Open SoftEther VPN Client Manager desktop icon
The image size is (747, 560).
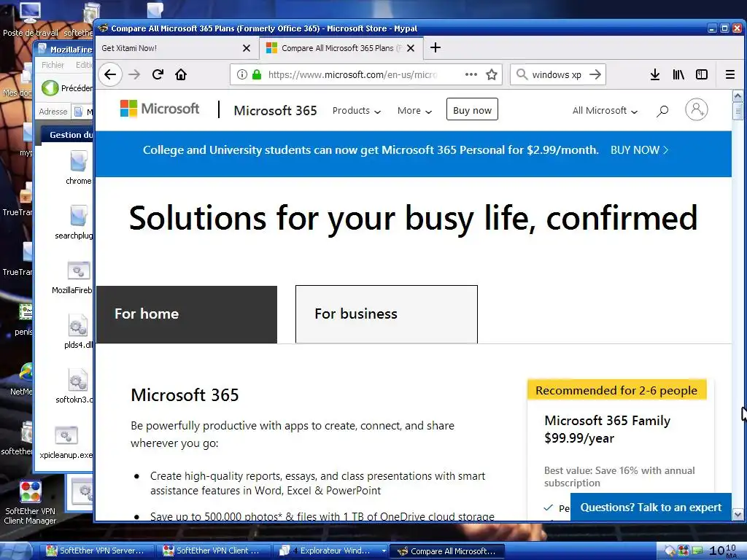[31, 502]
